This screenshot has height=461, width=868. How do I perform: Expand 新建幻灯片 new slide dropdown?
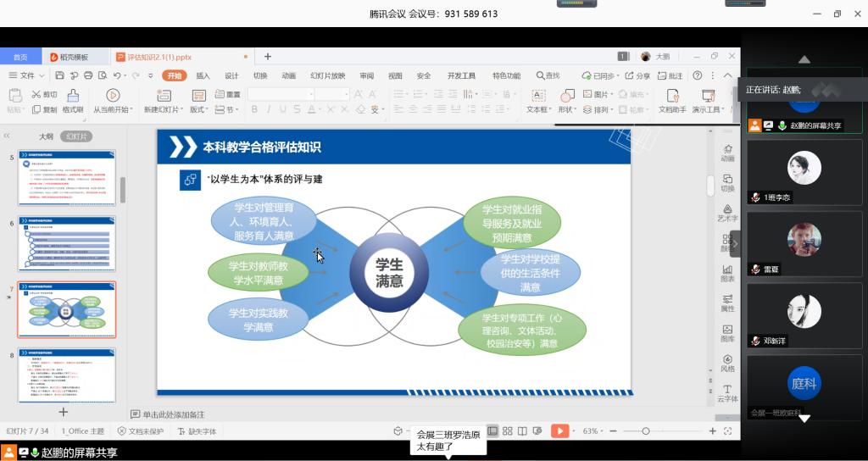click(x=183, y=110)
